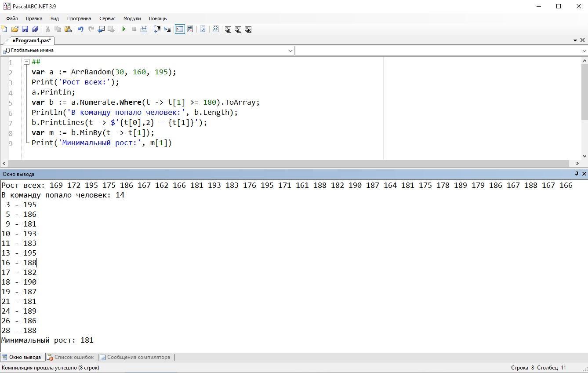Image resolution: width=588 pixels, height=373 pixels.
Task: Click the New file icon
Action: [x=4, y=29]
